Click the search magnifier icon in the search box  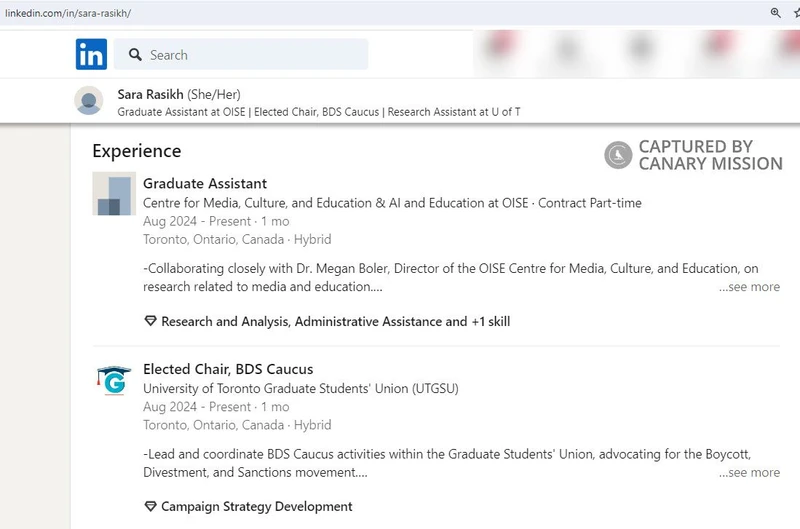[135, 55]
